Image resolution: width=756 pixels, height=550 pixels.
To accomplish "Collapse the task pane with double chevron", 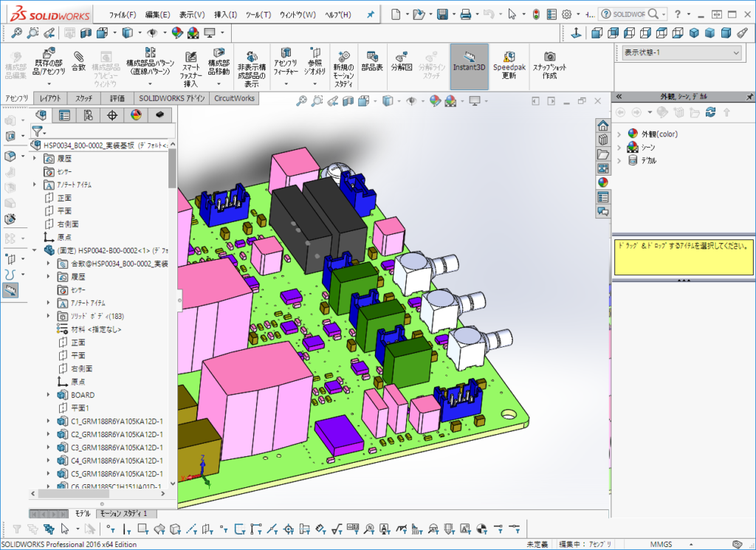I will coord(619,97).
